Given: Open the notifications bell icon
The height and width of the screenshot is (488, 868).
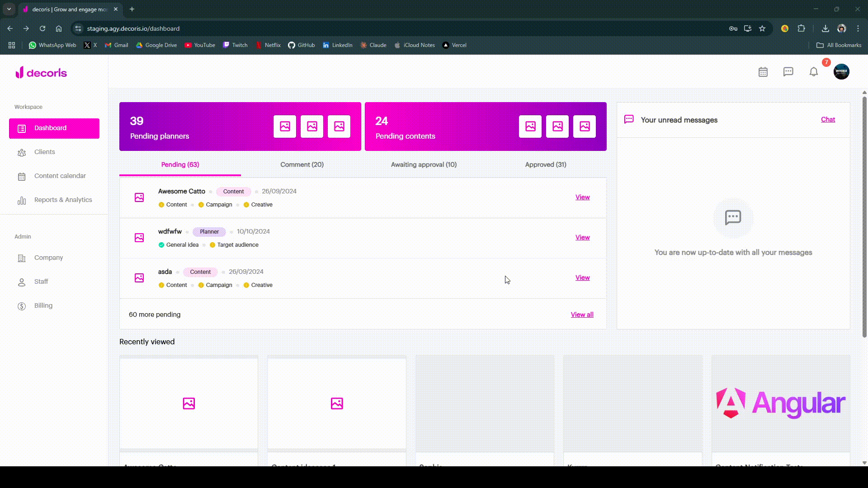Looking at the screenshot, I should (813, 72).
